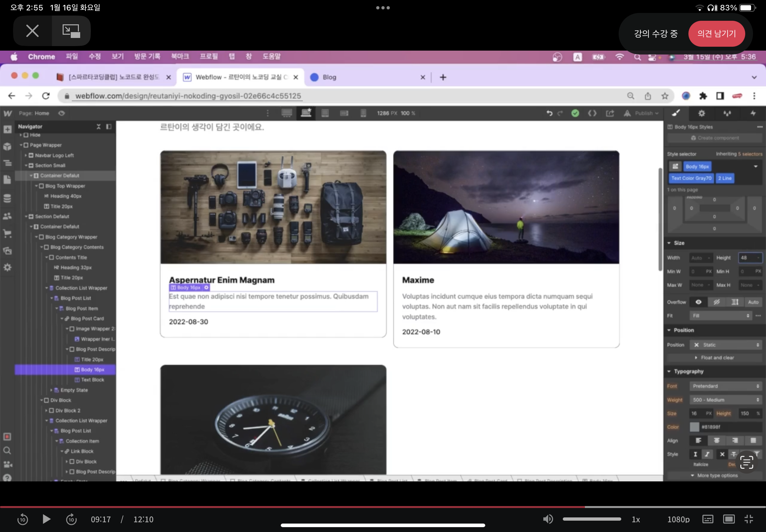Screen dimensions: 766x532
Task: Open the Webflow Add elements panel
Action: click(7, 129)
